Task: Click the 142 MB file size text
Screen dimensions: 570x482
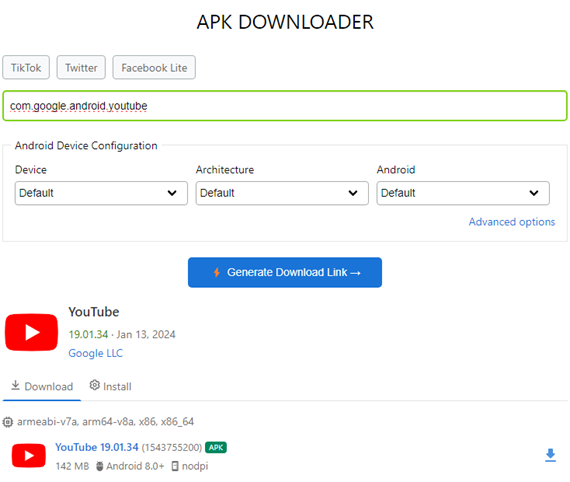Action: pos(72,466)
